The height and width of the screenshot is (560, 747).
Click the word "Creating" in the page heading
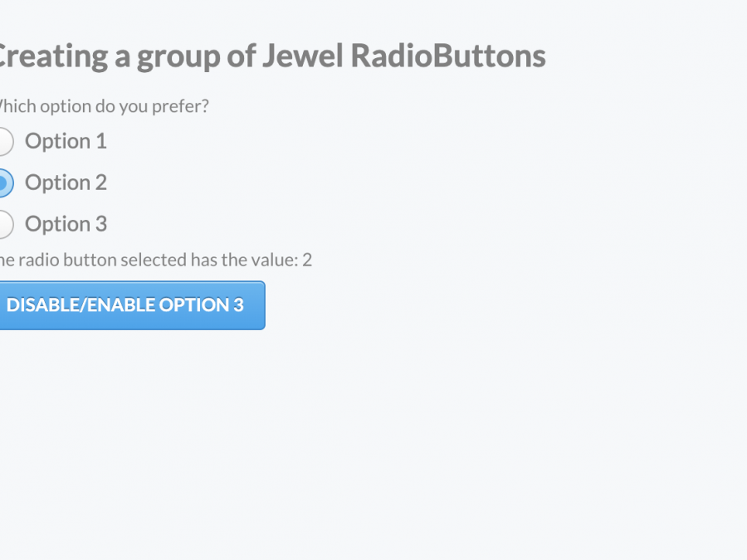pos(51,56)
